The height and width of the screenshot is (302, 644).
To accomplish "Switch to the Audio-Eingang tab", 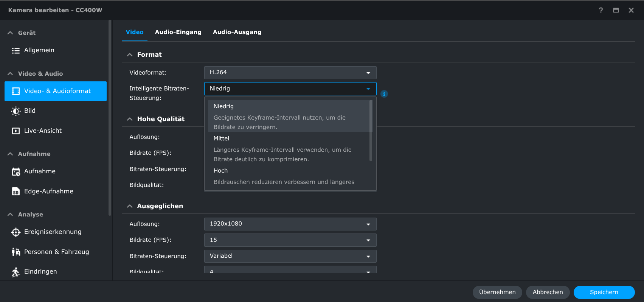I will coord(178,32).
